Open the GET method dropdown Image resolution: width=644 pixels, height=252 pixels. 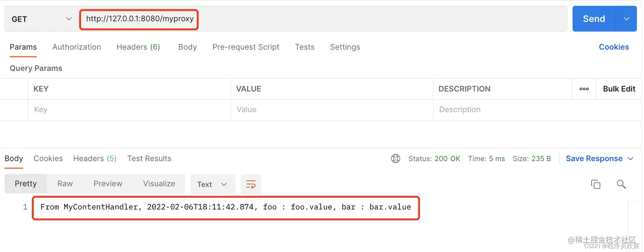click(x=41, y=19)
